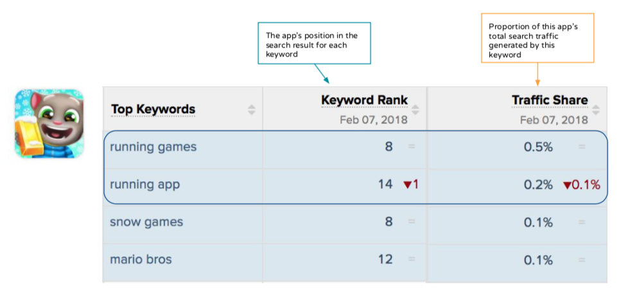This screenshot has height=295, width=644.
Task: Click the Talking Tom app icon
Action: 49,123
